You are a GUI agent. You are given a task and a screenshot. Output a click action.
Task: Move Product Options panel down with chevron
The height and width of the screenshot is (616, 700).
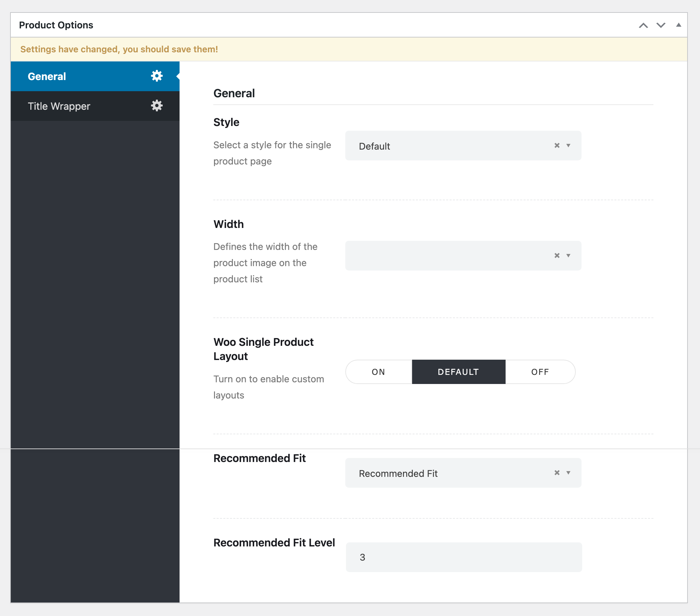(x=661, y=25)
